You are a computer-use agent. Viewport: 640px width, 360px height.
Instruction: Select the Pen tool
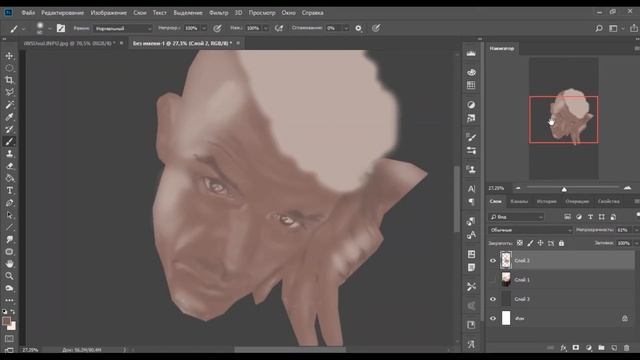point(9,203)
